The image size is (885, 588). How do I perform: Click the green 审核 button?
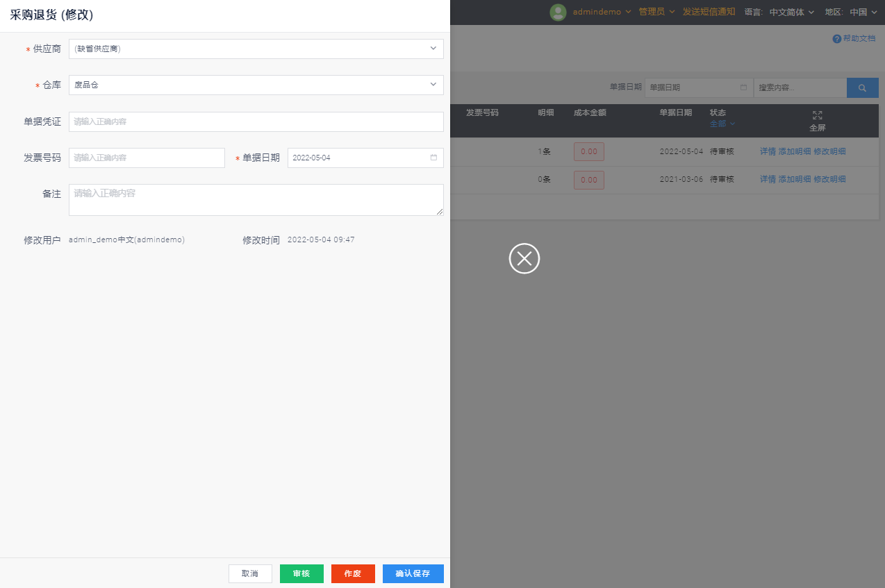[301, 573]
